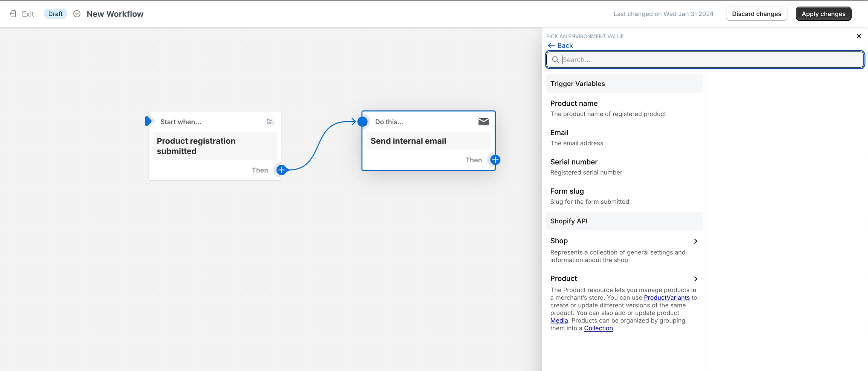Click the Exit icon in header

point(13,14)
